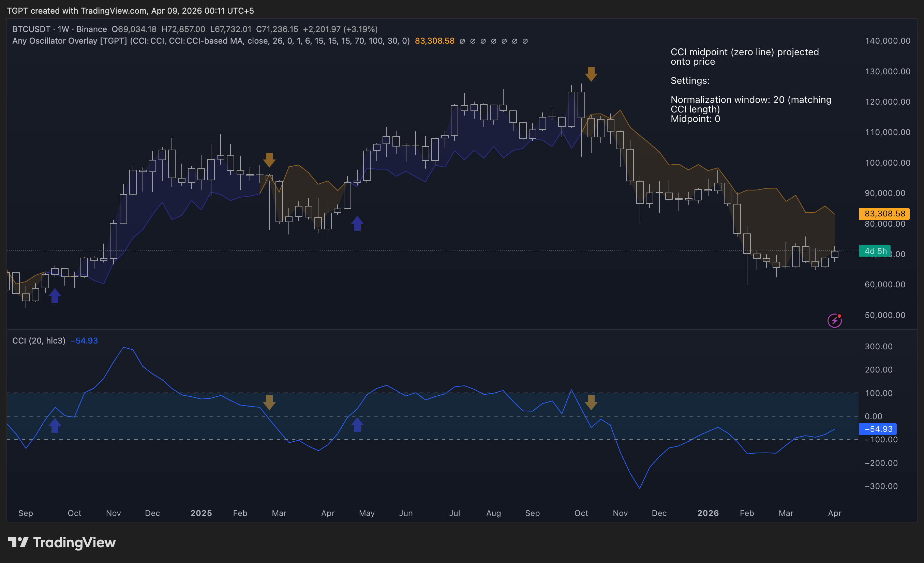This screenshot has width=924, height=563.
Task: Click the blue −54.93 label on CCI axis
Action: [878, 429]
